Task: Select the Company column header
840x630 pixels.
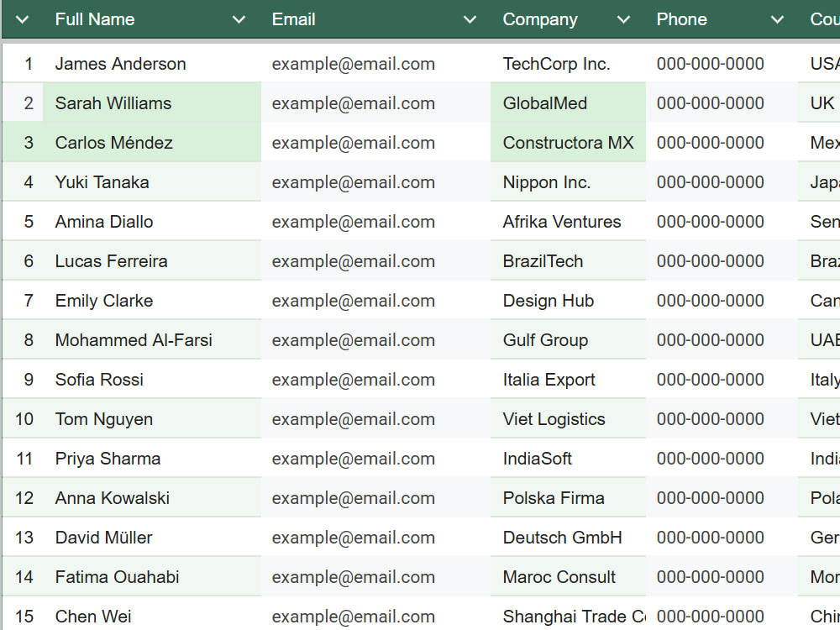Action: click(569, 19)
